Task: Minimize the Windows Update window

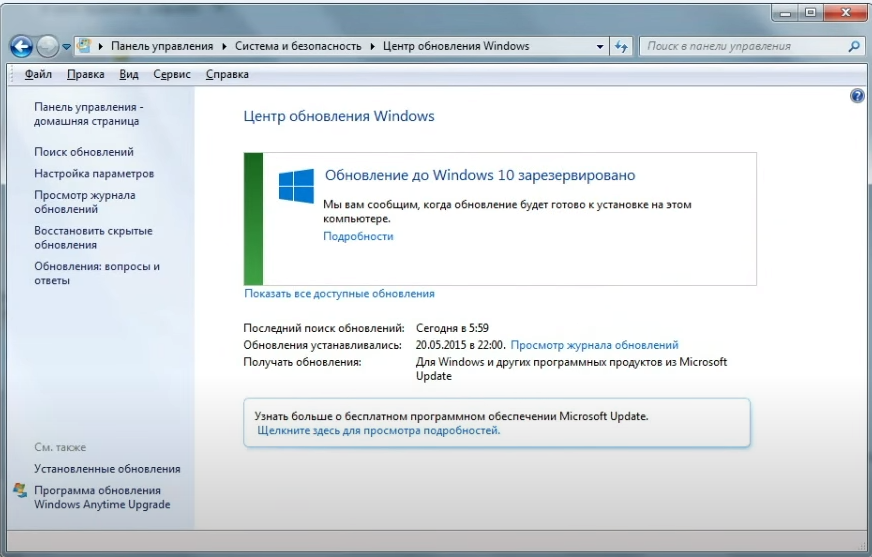Action: click(785, 12)
